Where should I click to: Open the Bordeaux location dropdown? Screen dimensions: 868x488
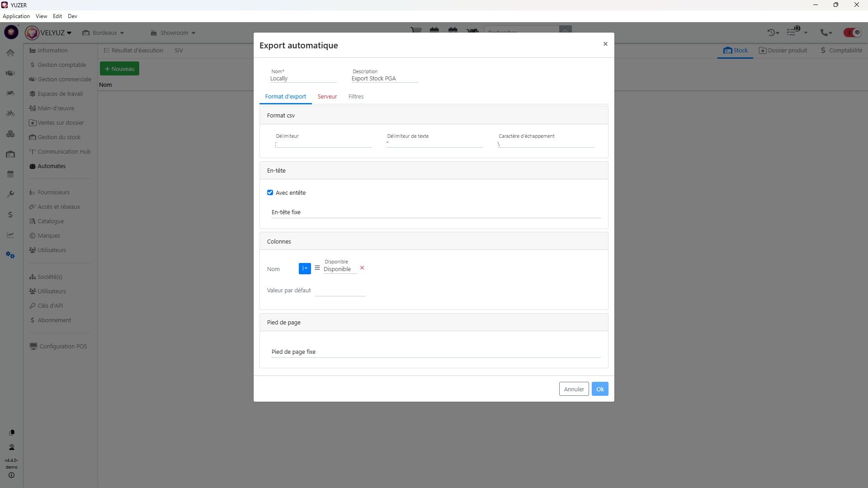(104, 33)
